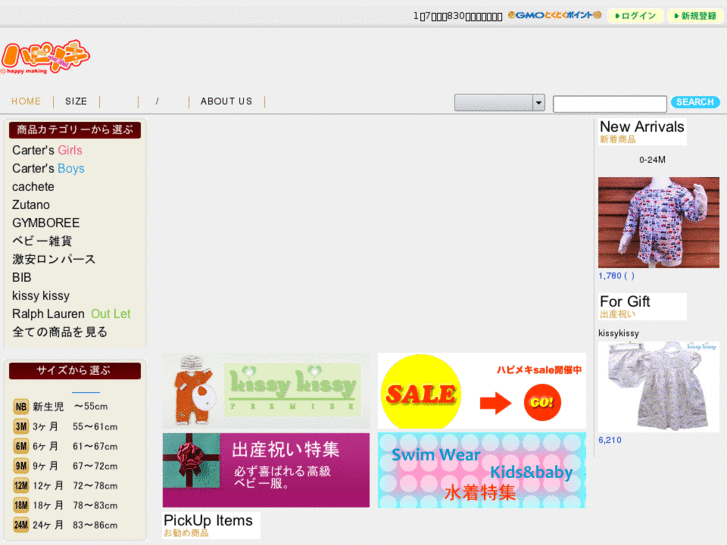
Task: Open the kissykissy dress gift thumbnail
Action: tap(658, 387)
